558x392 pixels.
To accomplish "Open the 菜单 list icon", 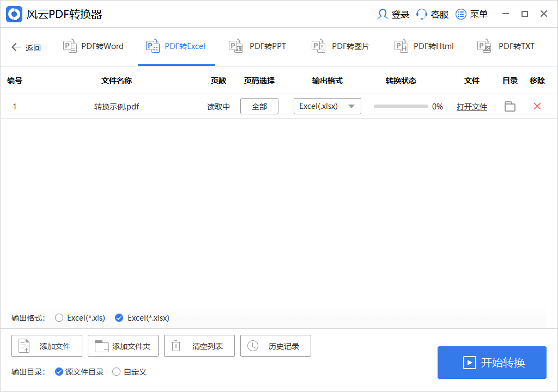I will (x=461, y=14).
